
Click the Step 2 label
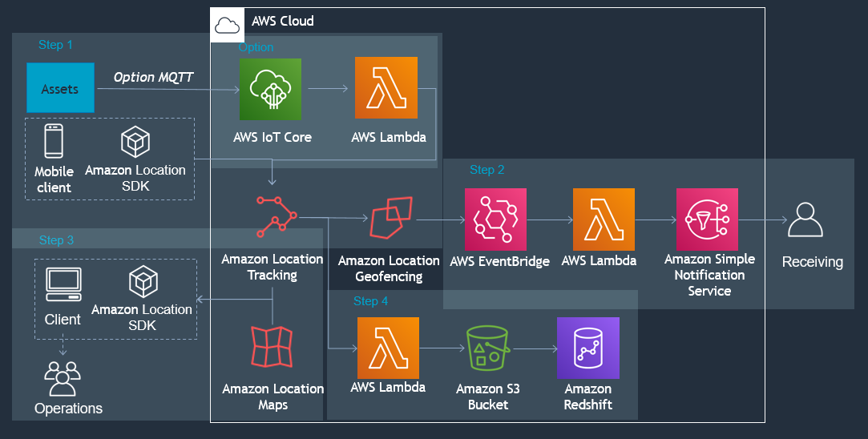click(486, 170)
